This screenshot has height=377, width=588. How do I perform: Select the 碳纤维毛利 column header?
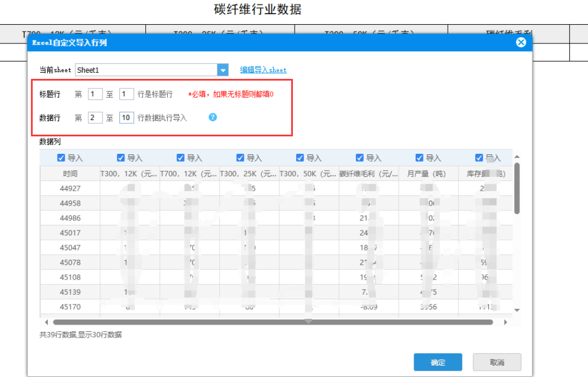pyautogui.click(x=369, y=174)
